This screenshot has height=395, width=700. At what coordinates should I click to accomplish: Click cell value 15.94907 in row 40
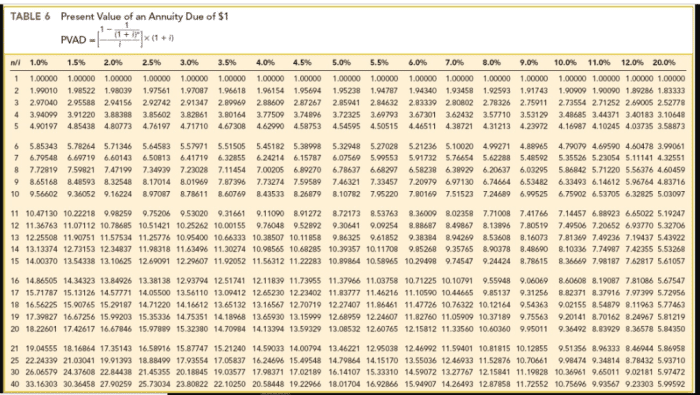tap(421, 384)
